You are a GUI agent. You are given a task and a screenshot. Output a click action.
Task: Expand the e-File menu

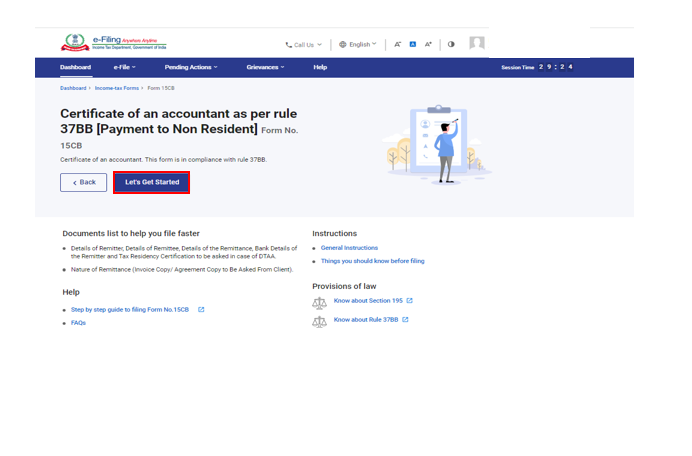pyautogui.click(x=124, y=67)
